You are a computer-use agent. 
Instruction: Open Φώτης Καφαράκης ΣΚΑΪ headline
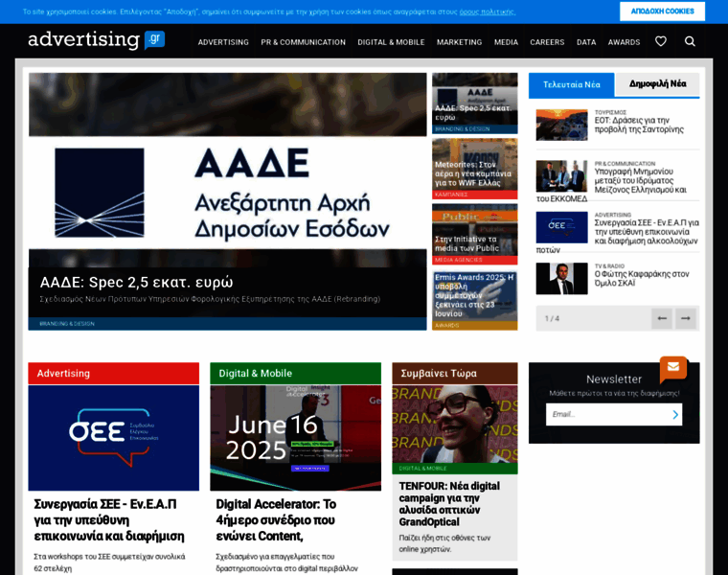(642, 279)
